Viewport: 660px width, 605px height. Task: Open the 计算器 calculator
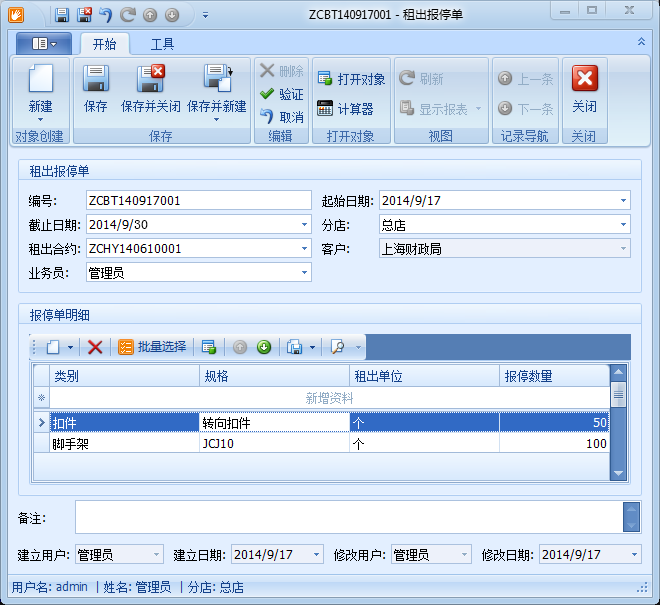point(345,109)
